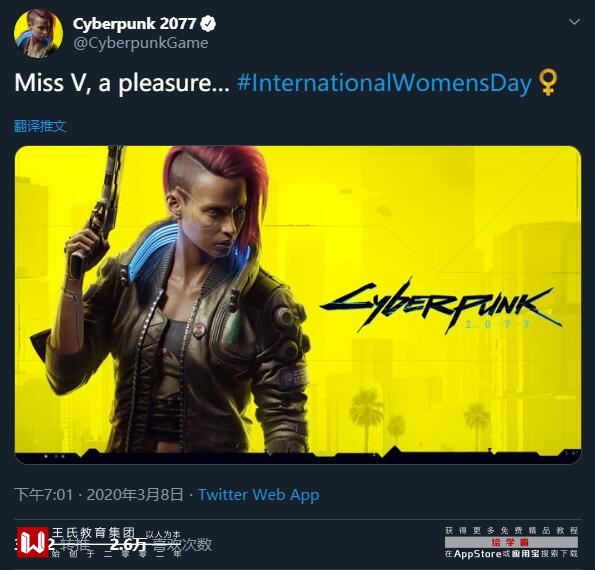View the 2.6万 喜欢次数 likes list
Viewport: 595px width, 570px height.
(x=161, y=545)
